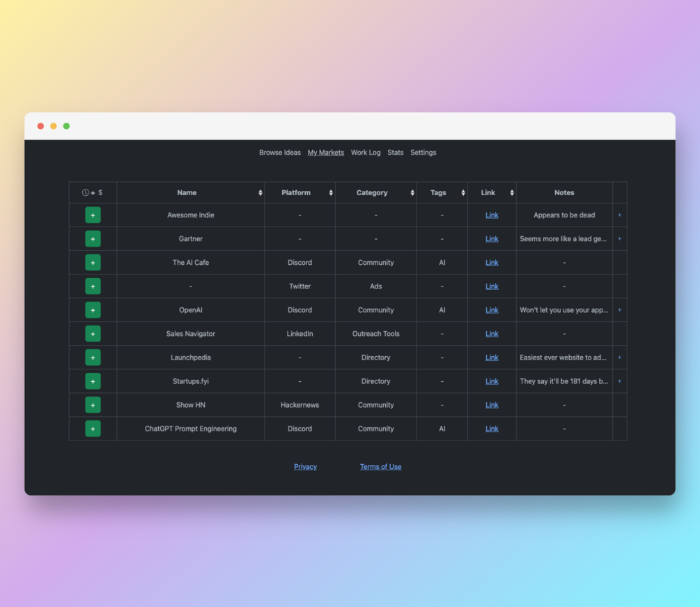Screen dimensions: 700x607
Task: Click green plus button for The AI Cafe
Action: 93,263
